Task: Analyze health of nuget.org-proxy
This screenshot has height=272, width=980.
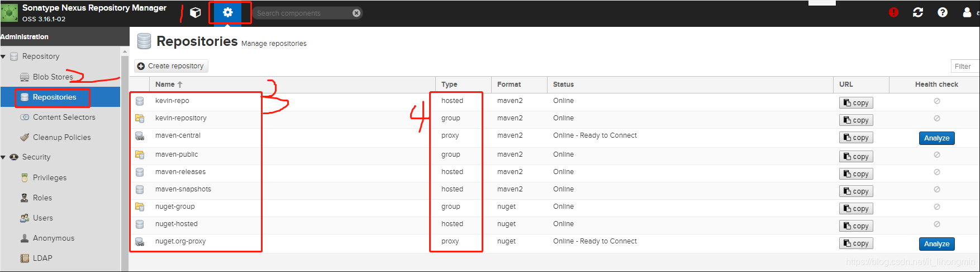Action: [x=937, y=244]
